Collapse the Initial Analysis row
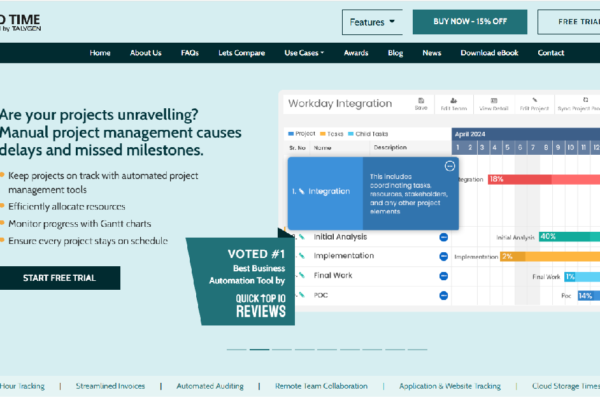 tap(443, 237)
